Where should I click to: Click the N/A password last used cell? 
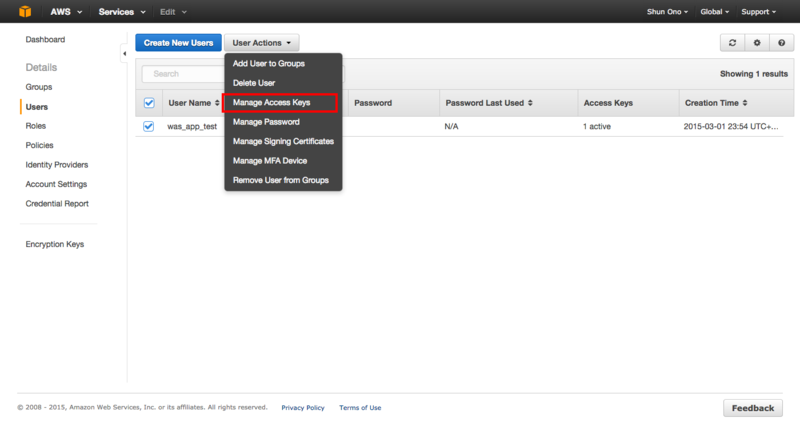click(452, 127)
